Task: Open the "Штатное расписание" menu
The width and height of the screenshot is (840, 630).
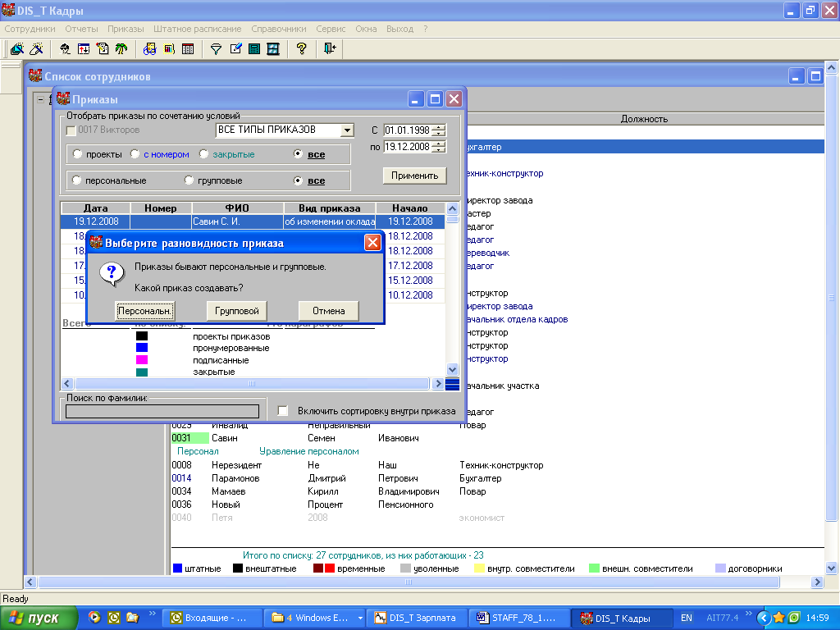Action: pos(195,29)
